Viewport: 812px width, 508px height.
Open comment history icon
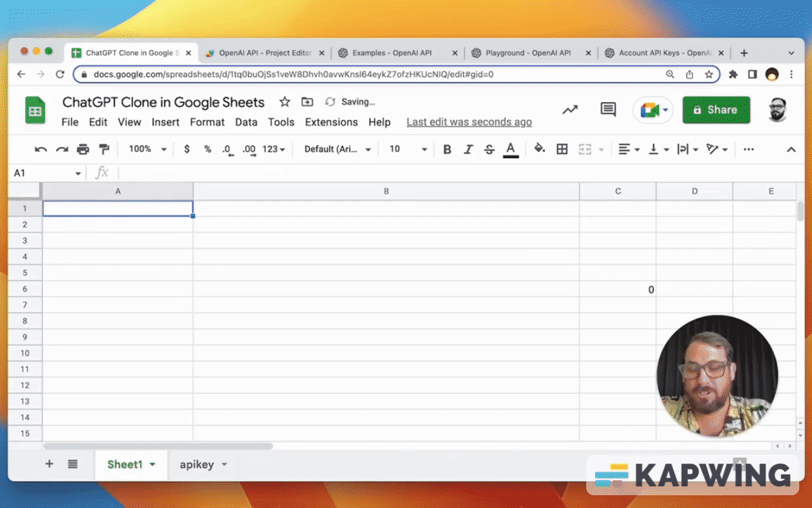608,110
